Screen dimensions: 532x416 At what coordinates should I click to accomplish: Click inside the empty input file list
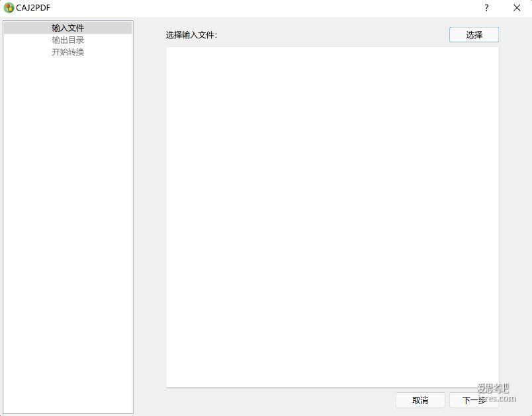point(332,217)
